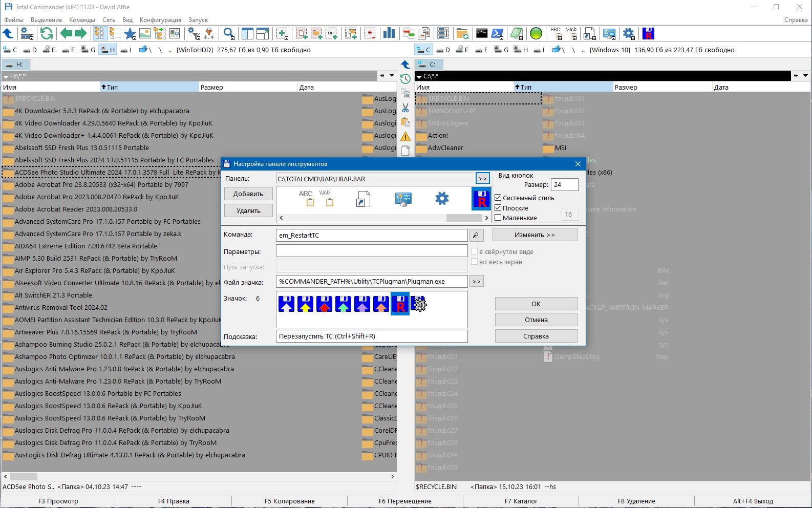Screen dimensions: 812x508
Task: Click the blue star favorites icon
Action: (130, 34)
